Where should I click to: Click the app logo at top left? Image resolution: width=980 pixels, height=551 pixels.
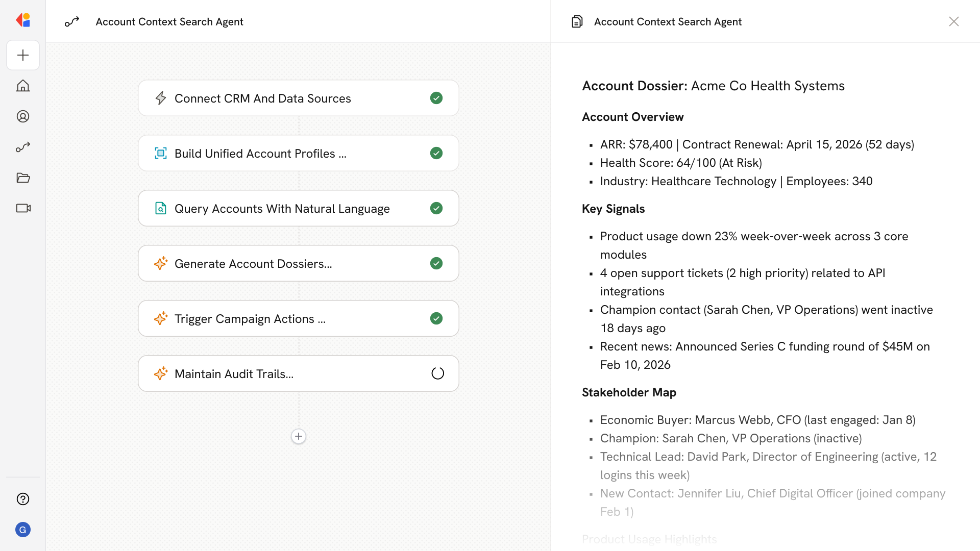click(x=23, y=20)
